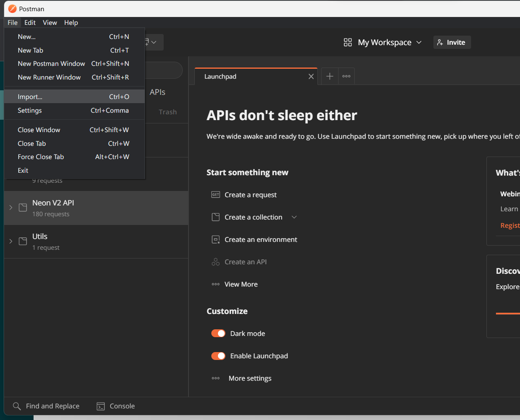Select the Neon V2 API collection row
The width and height of the screenshot is (520, 420).
pos(96,208)
